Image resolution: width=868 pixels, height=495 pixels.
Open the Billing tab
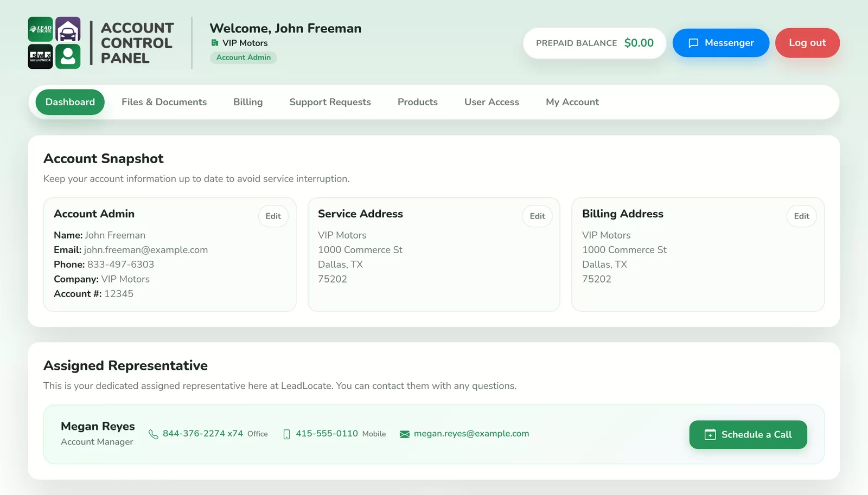[x=248, y=102]
